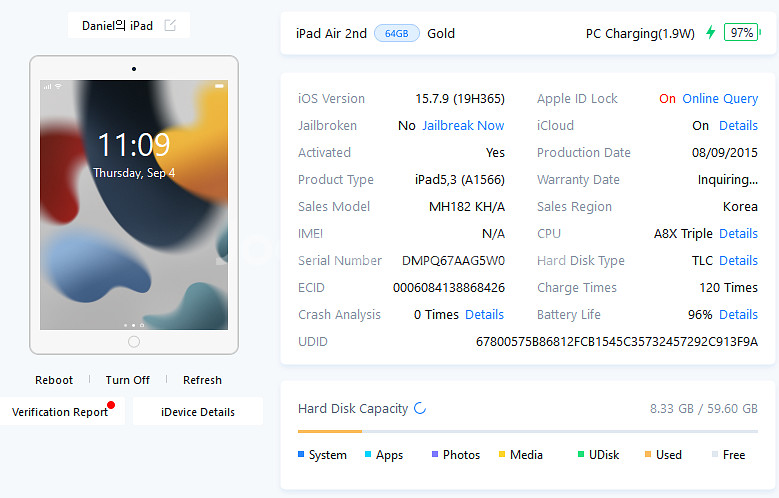
Task: Click the iPad lock screen preview
Action: pyautogui.click(x=134, y=203)
